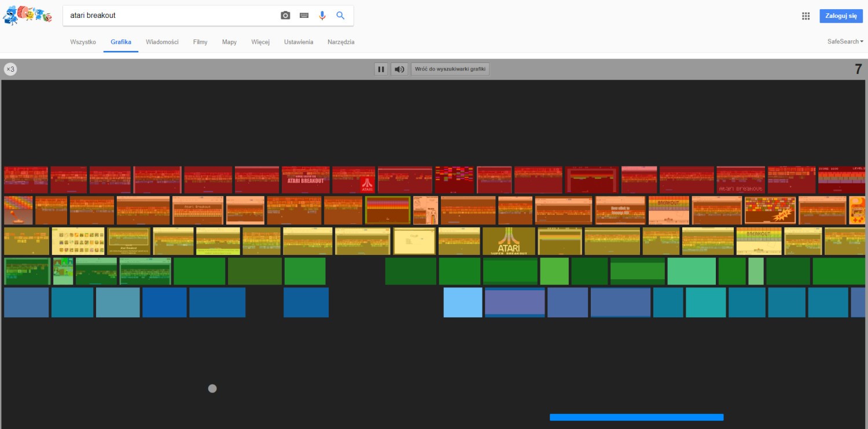
Task: Click the yellow 'Atari Breakout' caption brick
Action: (128, 241)
